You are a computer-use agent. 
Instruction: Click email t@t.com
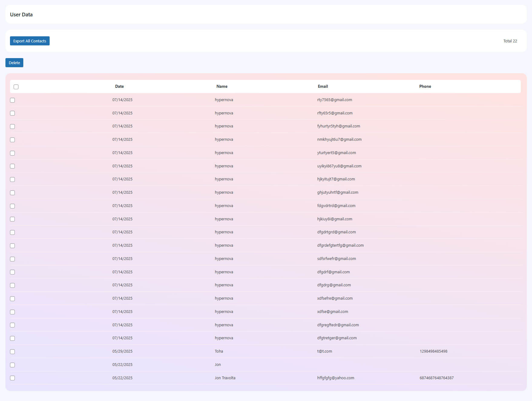[x=325, y=351]
